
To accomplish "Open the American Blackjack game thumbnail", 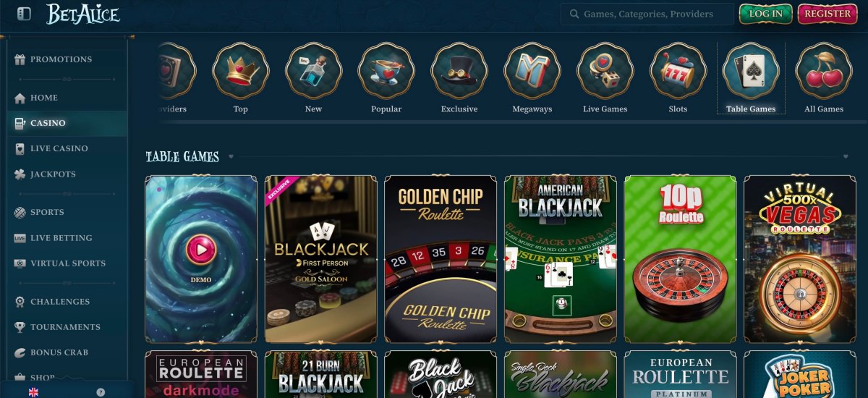I will pyautogui.click(x=561, y=259).
